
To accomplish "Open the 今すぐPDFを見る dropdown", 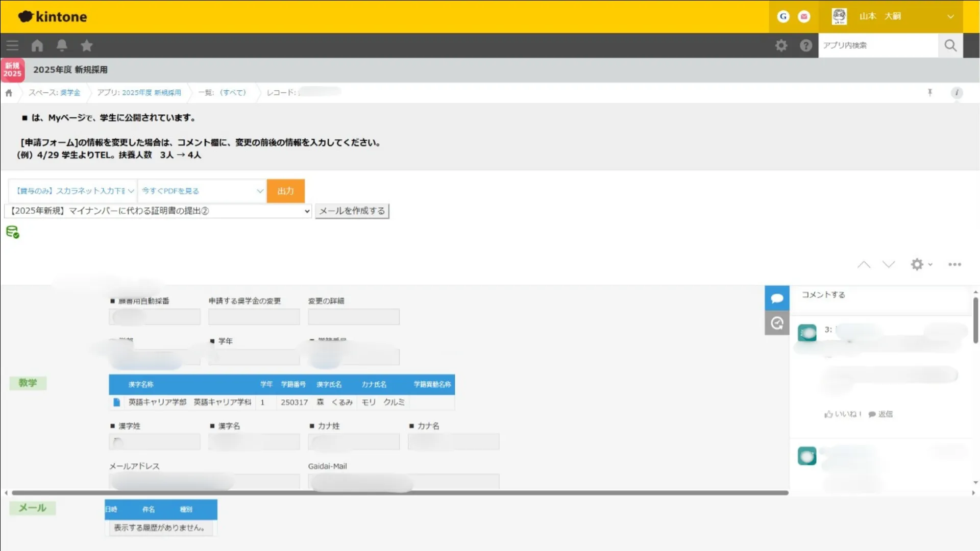I will click(x=202, y=191).
